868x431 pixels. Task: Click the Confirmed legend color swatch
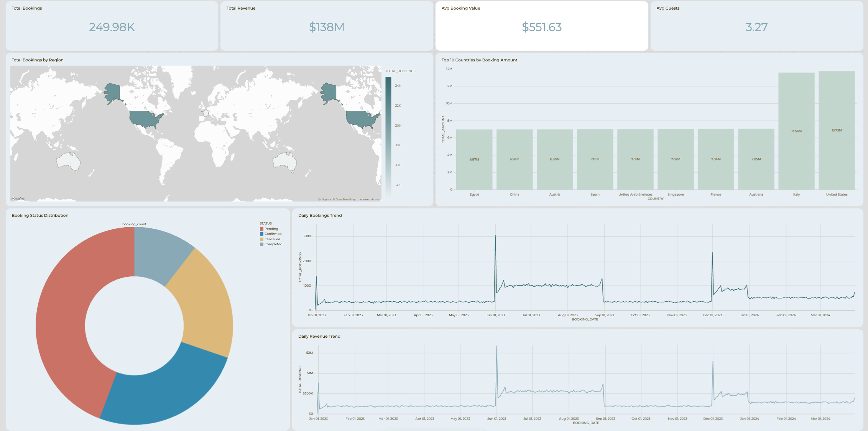pyautogui.click(x=261, y=234)
